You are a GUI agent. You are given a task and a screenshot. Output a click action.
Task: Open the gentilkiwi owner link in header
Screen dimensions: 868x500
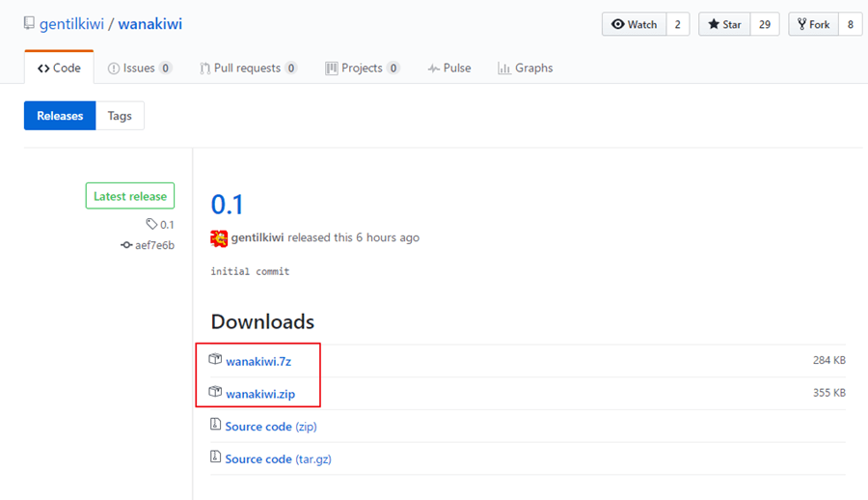tap(71, 24)
